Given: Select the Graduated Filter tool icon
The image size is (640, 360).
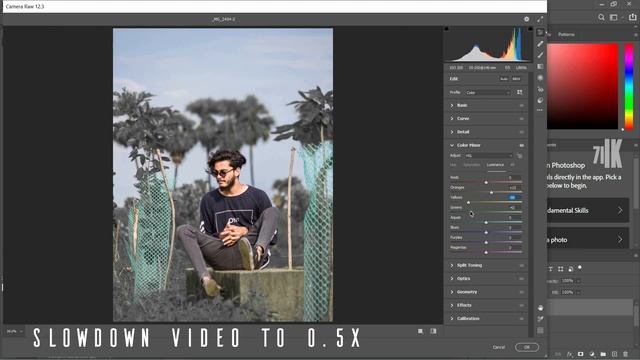Looking at the screenshot, I should click(540, 66).
